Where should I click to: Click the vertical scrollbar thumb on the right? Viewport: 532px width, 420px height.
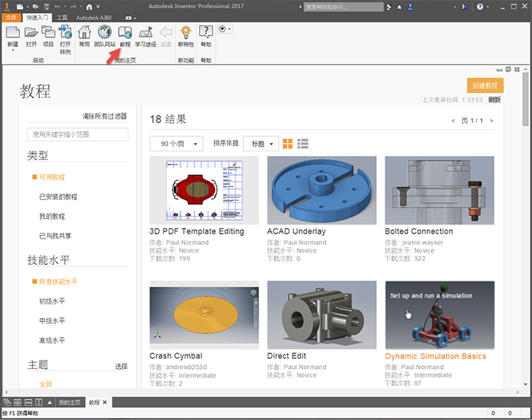pos(525,99)
